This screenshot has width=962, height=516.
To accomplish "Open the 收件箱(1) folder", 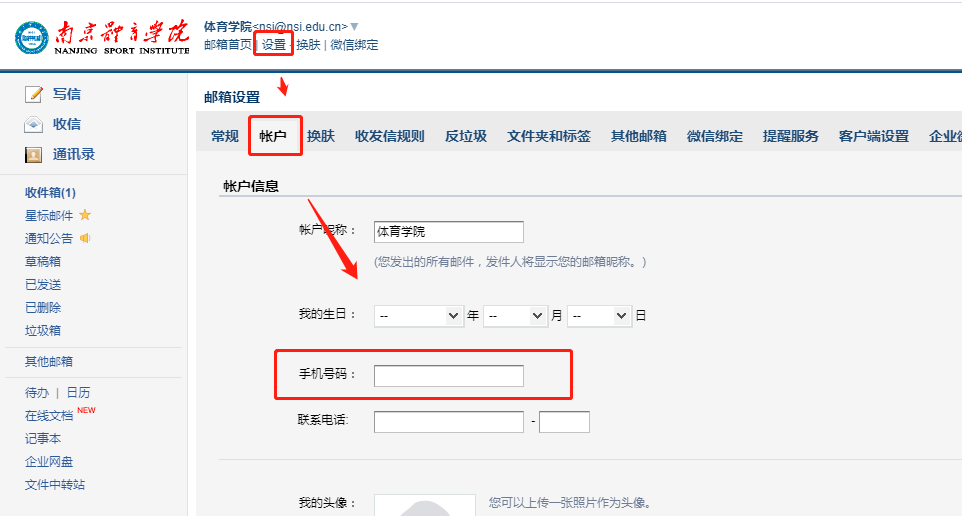I will coord(50,193).
